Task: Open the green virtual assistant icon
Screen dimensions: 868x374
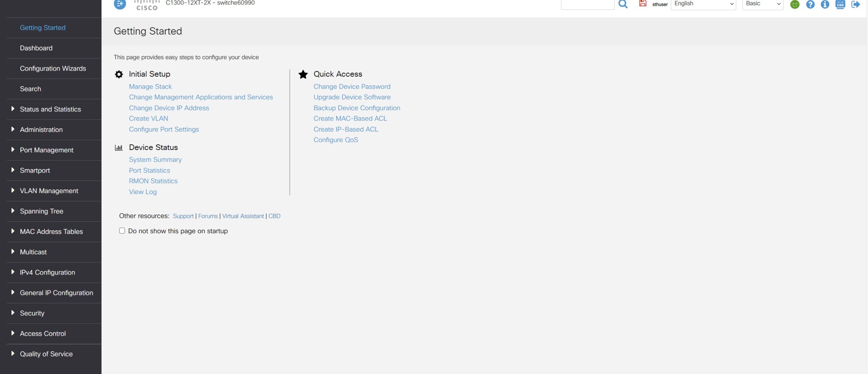Action: pos(795,4)
